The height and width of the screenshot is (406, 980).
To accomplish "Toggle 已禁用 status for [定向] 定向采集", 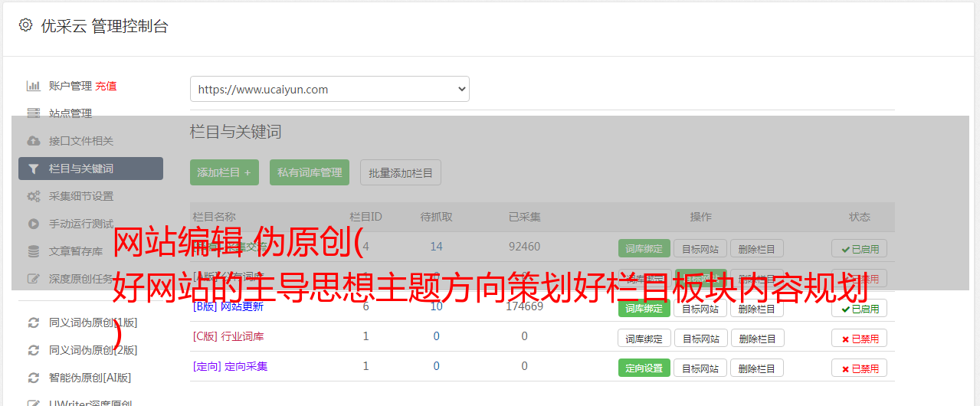I will coord(860,368).
